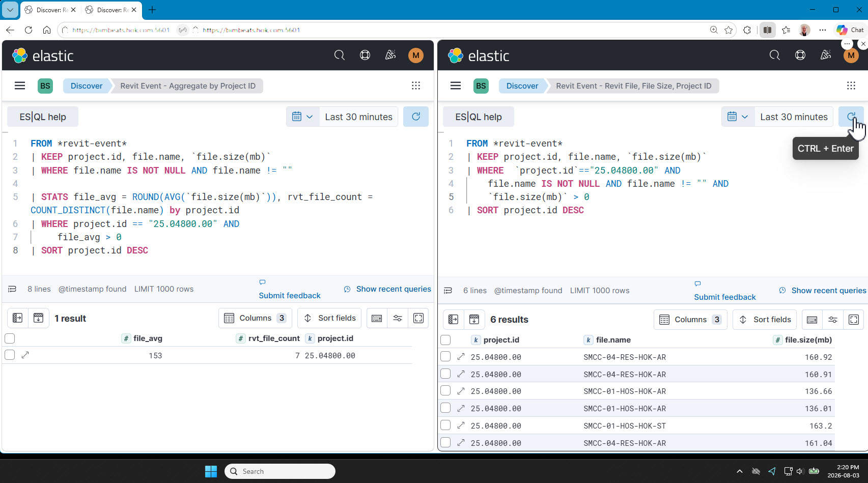This screenshot has height=483, width=868.
Task: Open Discover breadcrumb in right pane
Action: pyautogui.click(x=522, y=86)
